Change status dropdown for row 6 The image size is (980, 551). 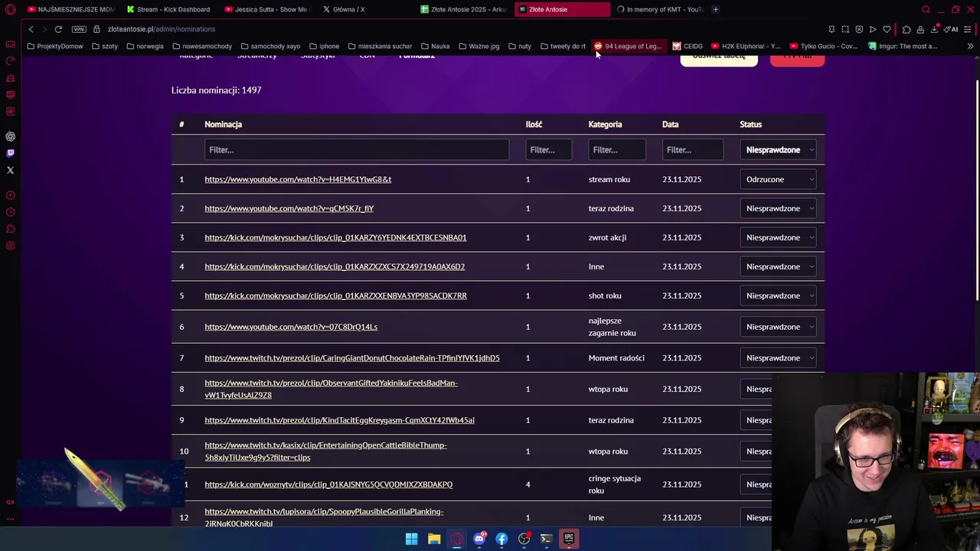pyautogui.click(x=779, y=327)
